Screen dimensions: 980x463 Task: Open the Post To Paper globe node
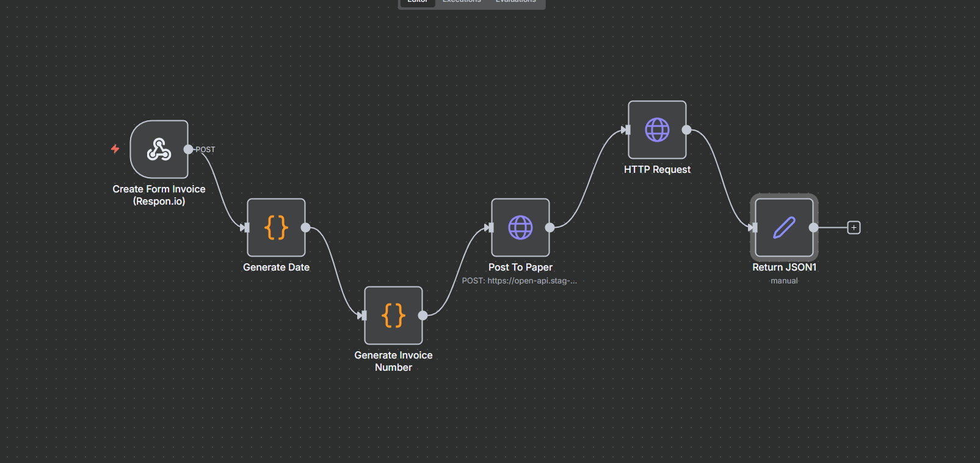520,227
